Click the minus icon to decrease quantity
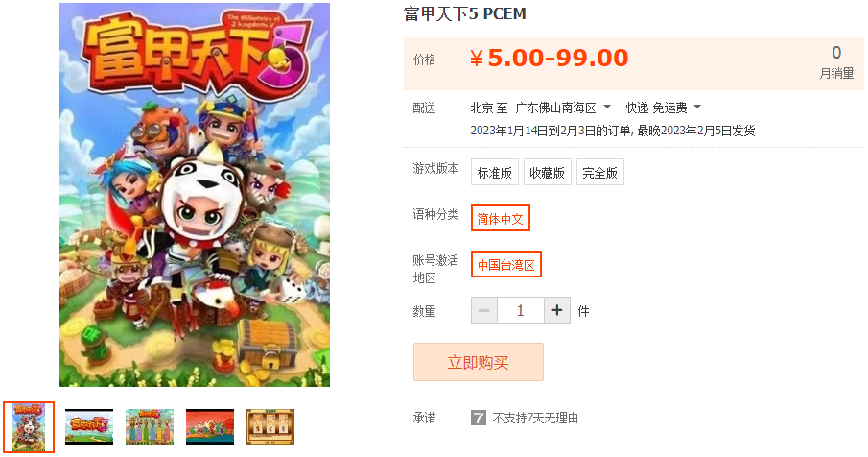This screenshot has height=457, width=868. [483, 310]
